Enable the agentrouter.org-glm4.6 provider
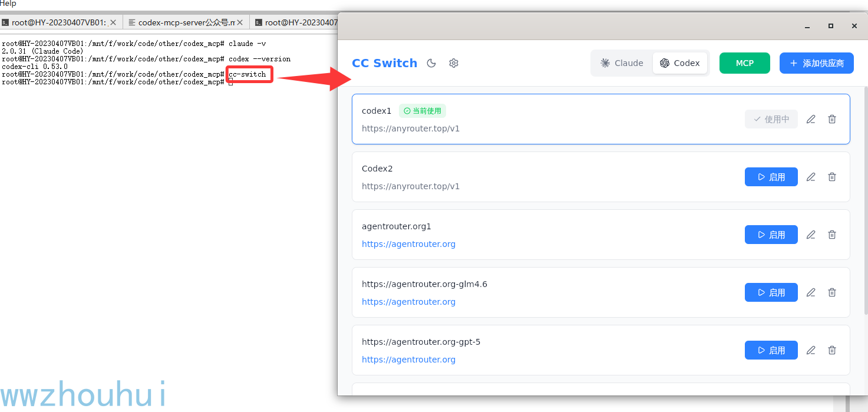Image resolution: width=868 pixels, height=412 pixels. (x=771, y=292)
